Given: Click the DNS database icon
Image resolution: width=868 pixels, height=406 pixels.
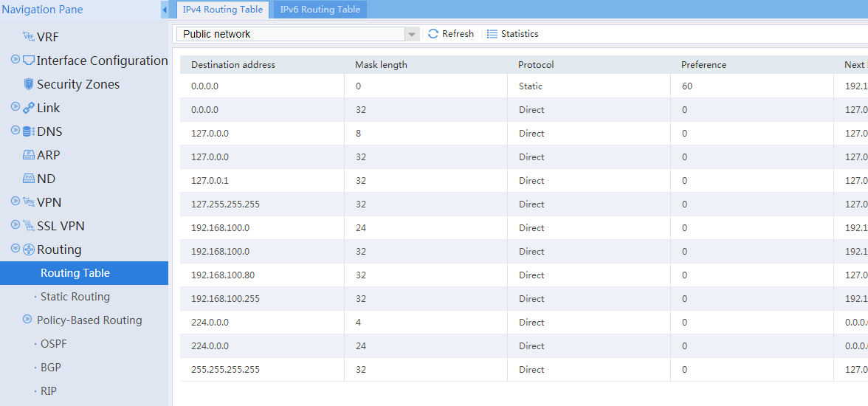Looking at the screenshot, I should click(29, 132).
